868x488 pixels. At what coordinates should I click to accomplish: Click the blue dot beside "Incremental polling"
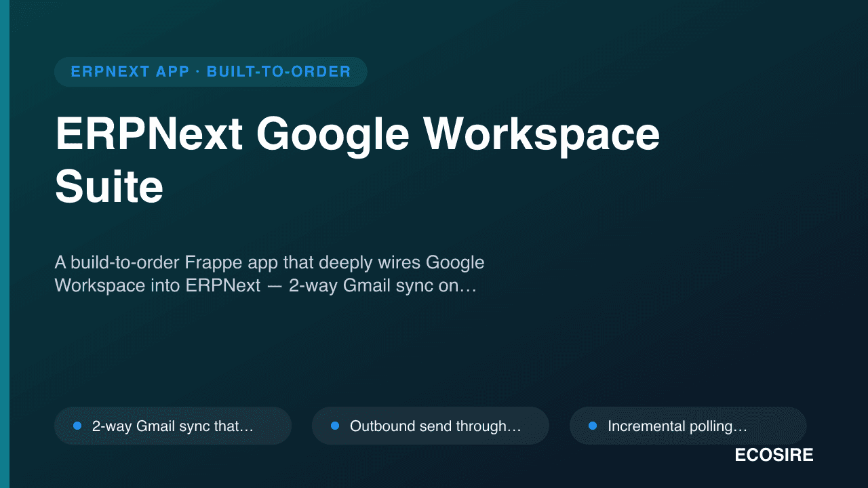coord(593,426)
